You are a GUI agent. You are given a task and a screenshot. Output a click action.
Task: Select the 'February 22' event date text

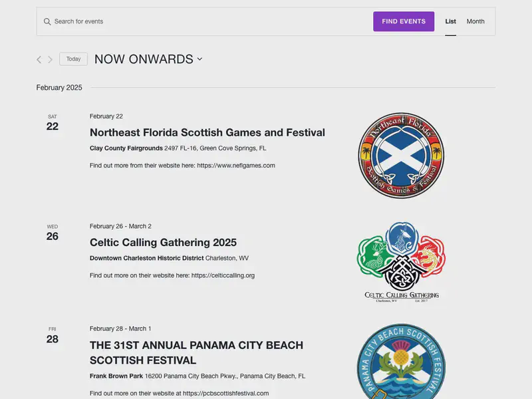[x=106, y=116]
